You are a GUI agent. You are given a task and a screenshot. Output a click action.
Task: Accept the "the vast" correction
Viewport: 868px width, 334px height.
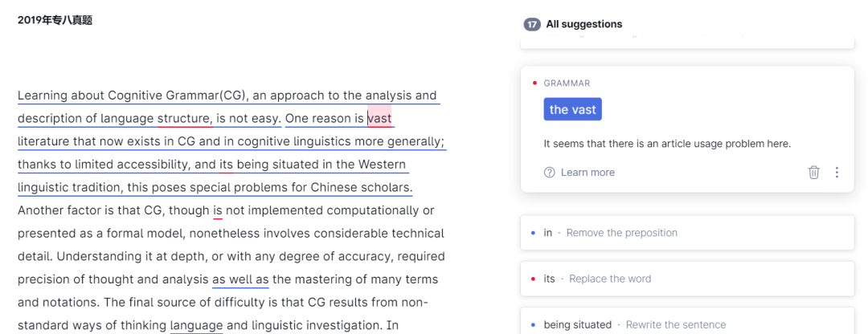pos(572,110)
